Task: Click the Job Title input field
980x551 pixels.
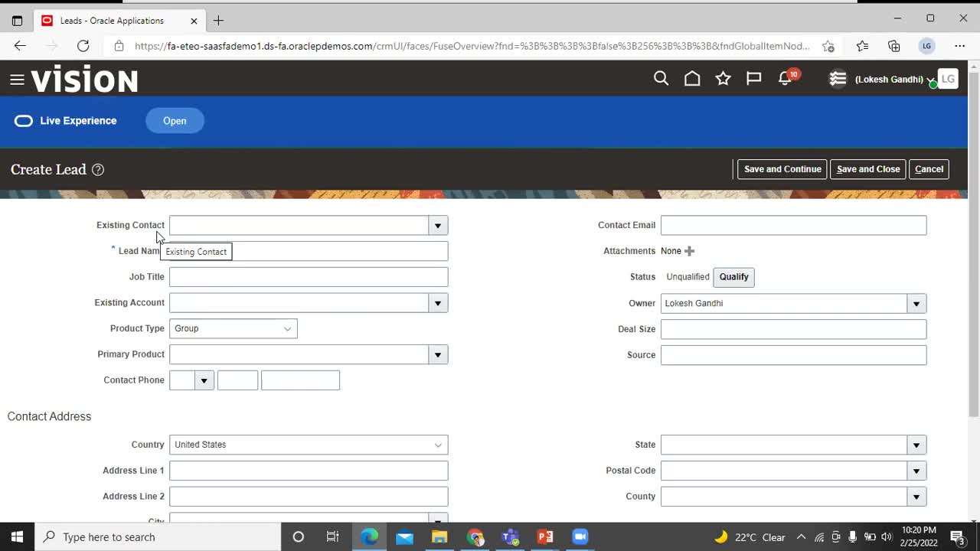Action: point(309,277)
